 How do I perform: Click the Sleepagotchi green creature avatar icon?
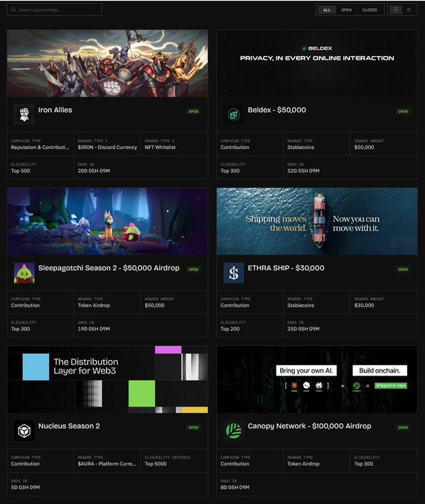click(x=24, y=272)
